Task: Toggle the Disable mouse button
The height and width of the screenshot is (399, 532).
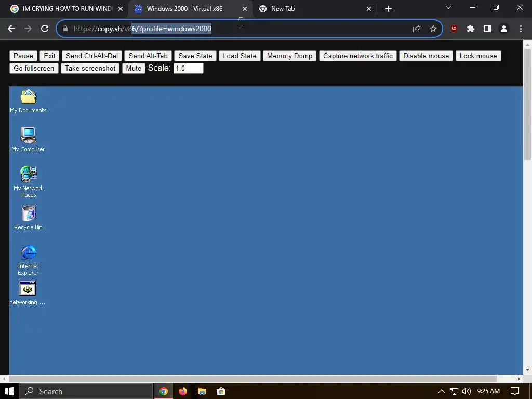Action: click(426, 56)
